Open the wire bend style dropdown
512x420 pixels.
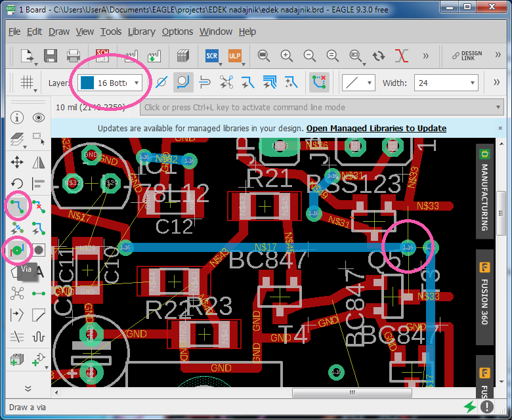358,83
